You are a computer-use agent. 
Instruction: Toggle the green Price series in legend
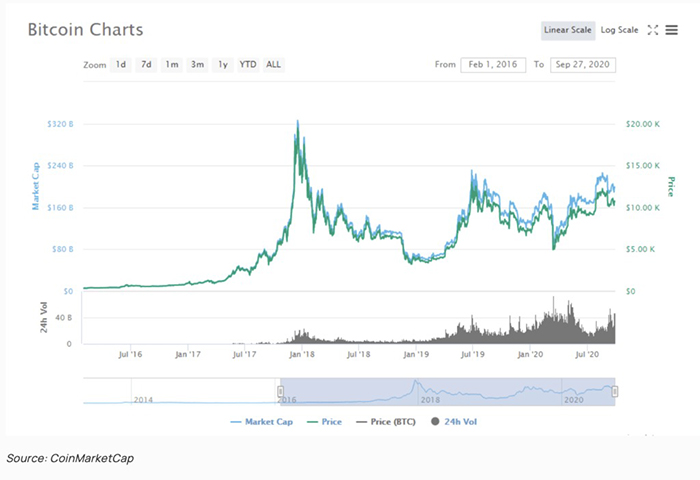[x=324, y=422]
